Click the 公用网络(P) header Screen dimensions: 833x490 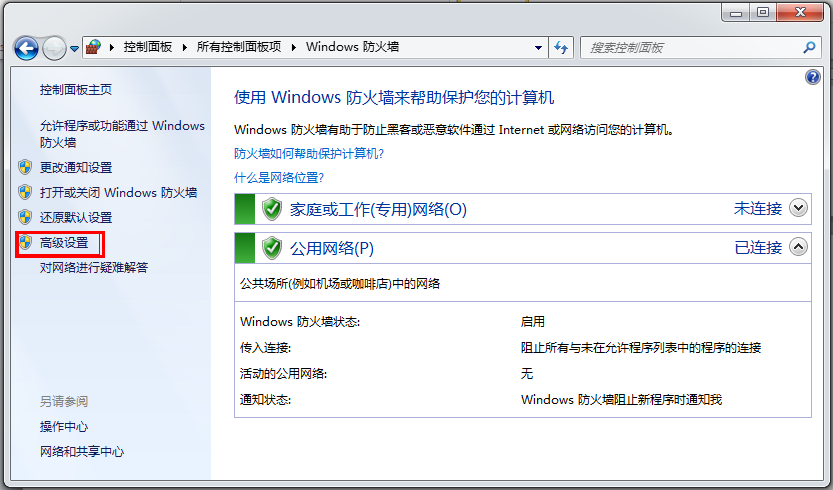point(332,248)
